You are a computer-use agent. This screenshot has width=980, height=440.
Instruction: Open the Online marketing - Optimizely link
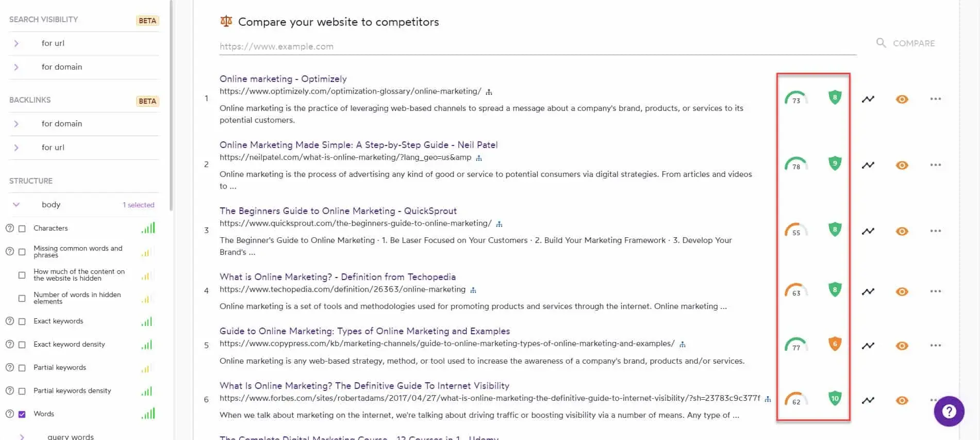click(283, 79)
